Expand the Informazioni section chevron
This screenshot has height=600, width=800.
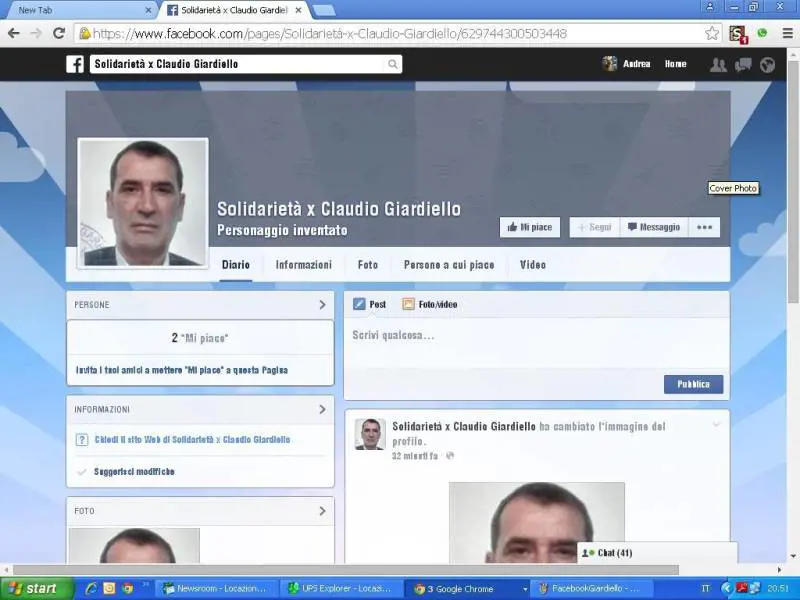coord(322,409)
